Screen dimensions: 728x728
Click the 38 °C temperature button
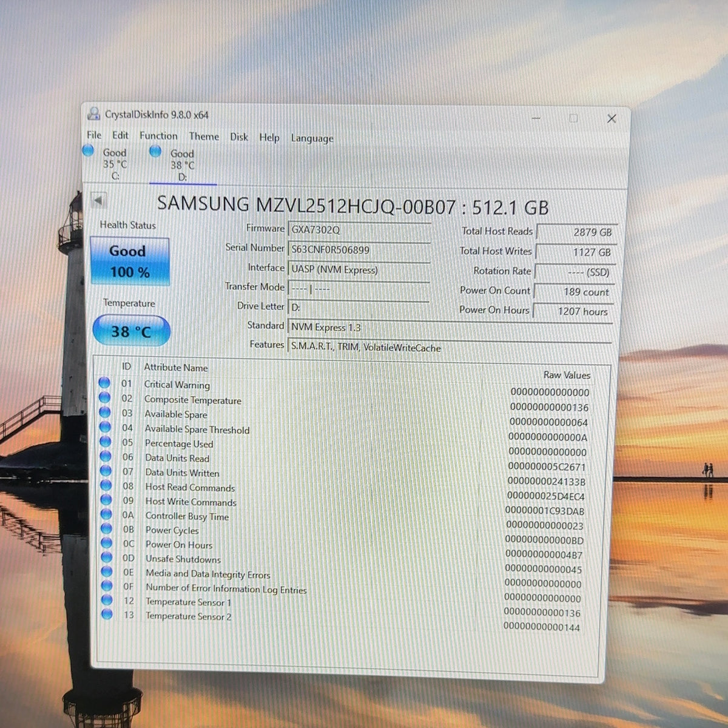click(x=131, y=331)
